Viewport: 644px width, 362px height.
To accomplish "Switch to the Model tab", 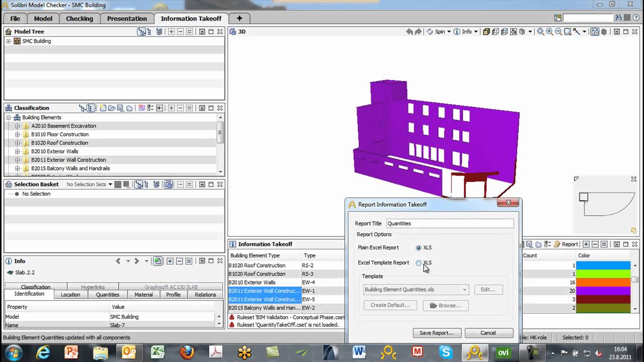I will (43, 19).
